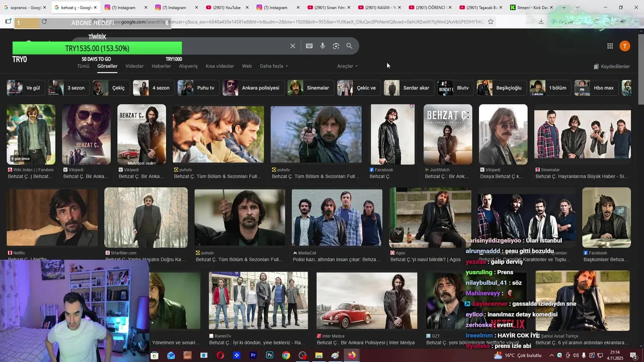The image size is (644, 362).
Task: Switch to the (2901) YouTube browser tab
Action: 226,8
